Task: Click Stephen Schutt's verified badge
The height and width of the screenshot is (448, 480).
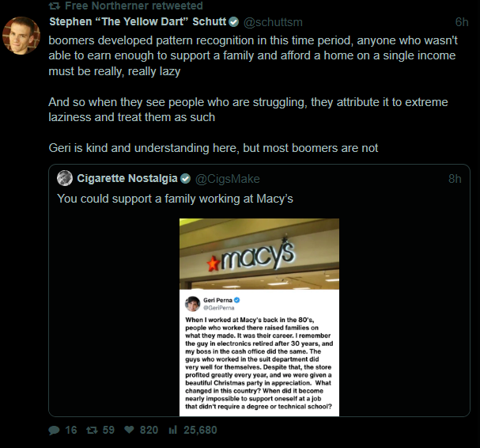Action: tap(234, 21)
